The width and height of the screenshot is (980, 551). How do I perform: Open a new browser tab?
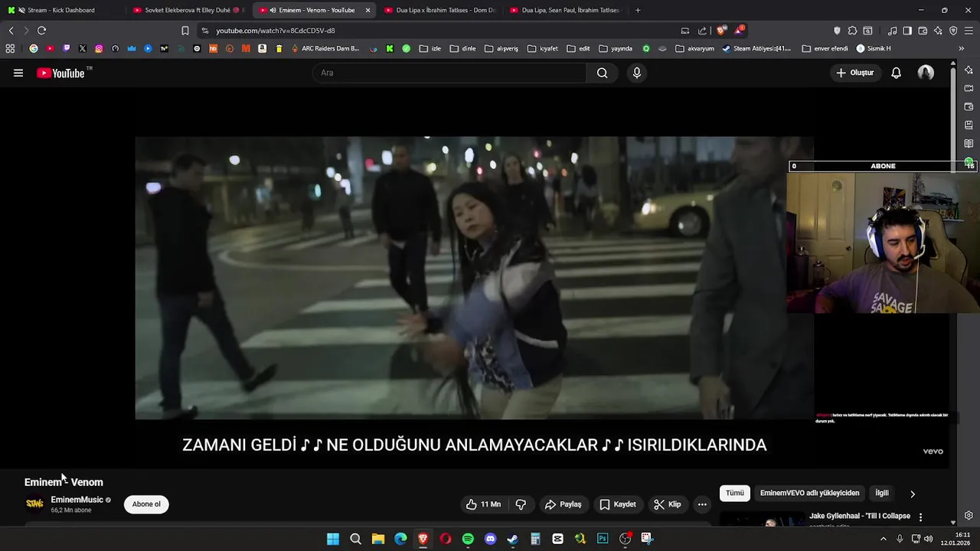click(638, 10)
